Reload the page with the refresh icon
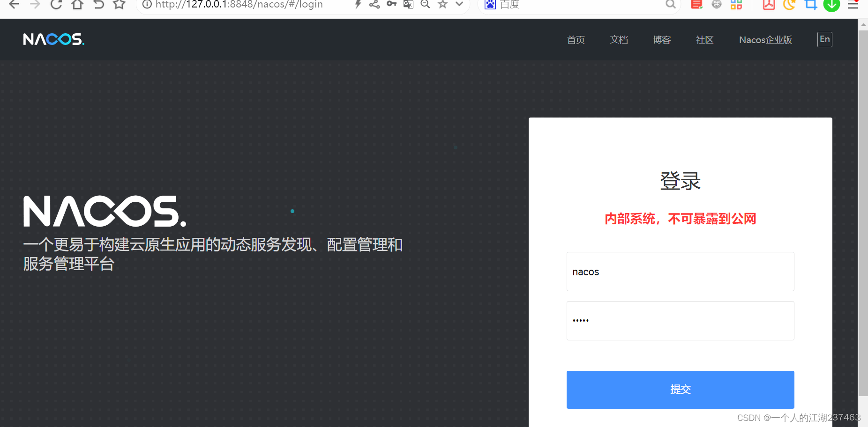 pyautogui.click(x=56, y=4)
